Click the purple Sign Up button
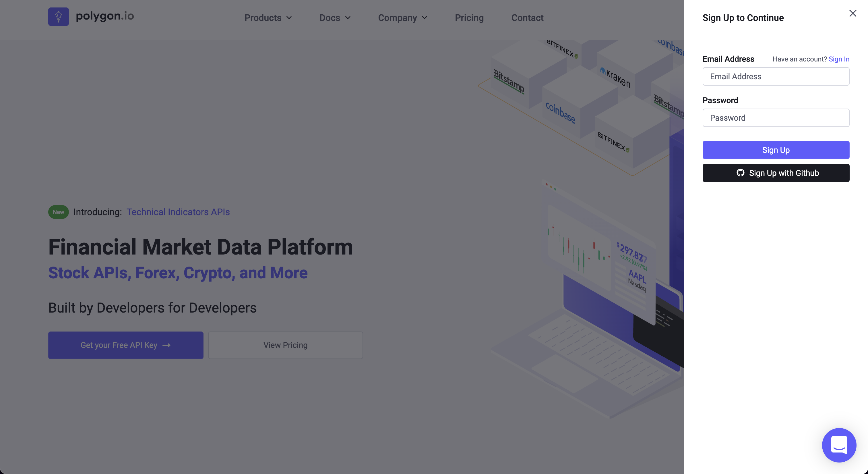The width and height of the screenshot is (868, 474). (776, 150)
